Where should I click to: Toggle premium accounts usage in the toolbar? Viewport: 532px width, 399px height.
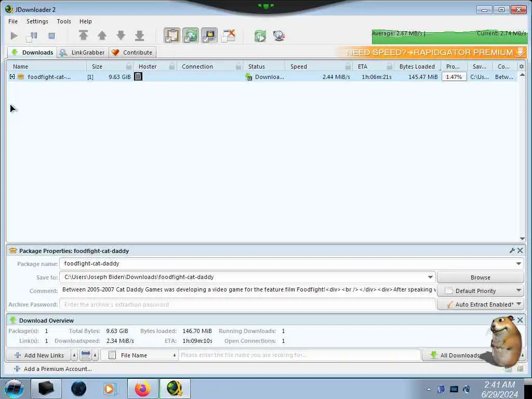[209, 36]
